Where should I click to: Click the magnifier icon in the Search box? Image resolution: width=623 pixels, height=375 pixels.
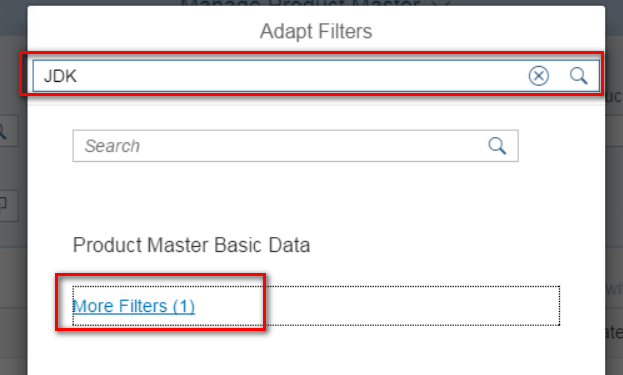point(497,146)
